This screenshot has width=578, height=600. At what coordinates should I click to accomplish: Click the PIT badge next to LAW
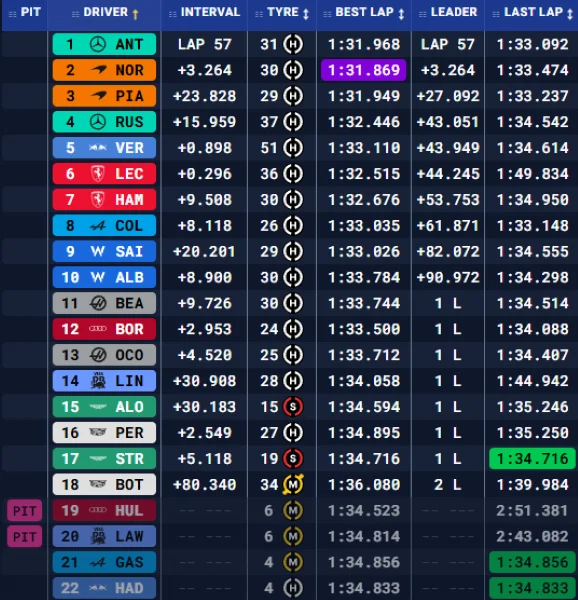(x=24, y=536)
